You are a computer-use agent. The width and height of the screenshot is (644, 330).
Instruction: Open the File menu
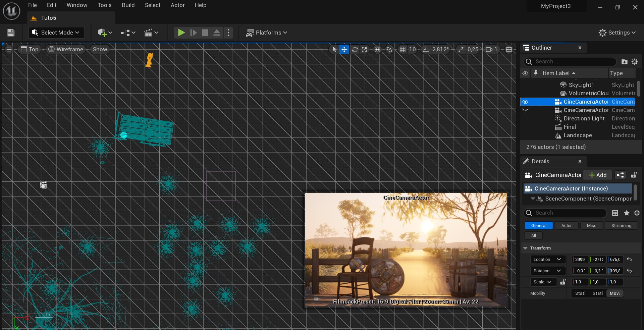33,5
